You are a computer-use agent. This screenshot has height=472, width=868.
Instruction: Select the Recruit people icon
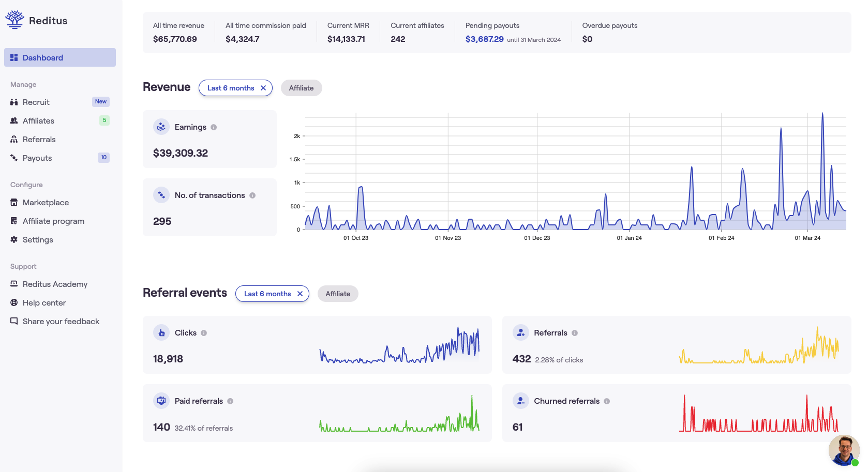click(x=13, y=102)
